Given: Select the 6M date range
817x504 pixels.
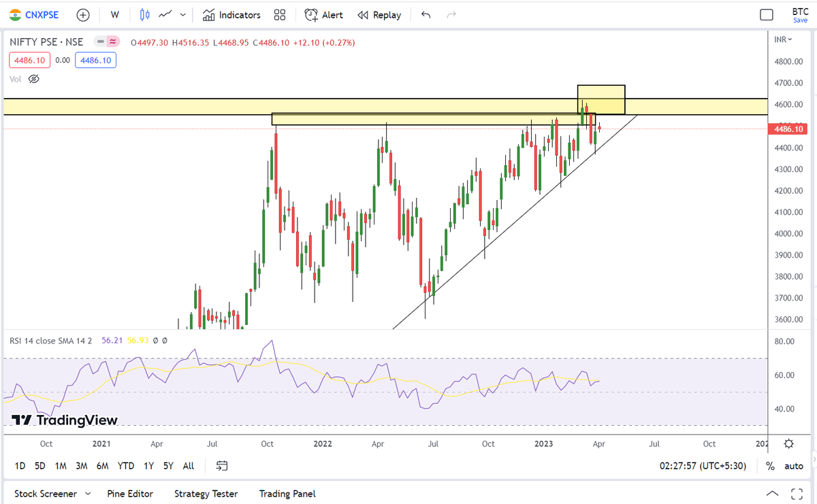Looking at the screenshot, I should click(103, 466).
